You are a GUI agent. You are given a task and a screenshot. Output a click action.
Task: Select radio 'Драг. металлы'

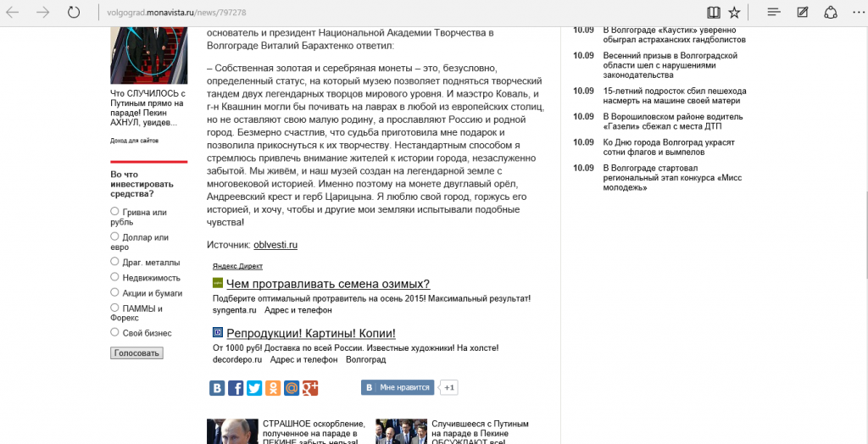tap(114, 261)
